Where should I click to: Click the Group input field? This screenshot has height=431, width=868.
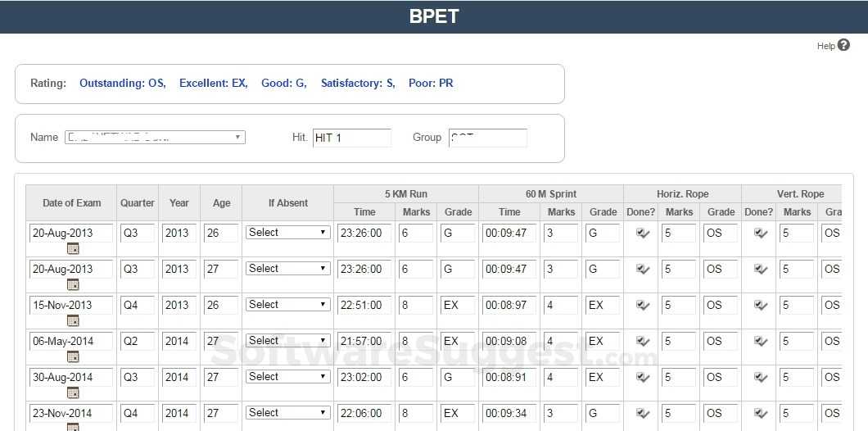[488, 138]
